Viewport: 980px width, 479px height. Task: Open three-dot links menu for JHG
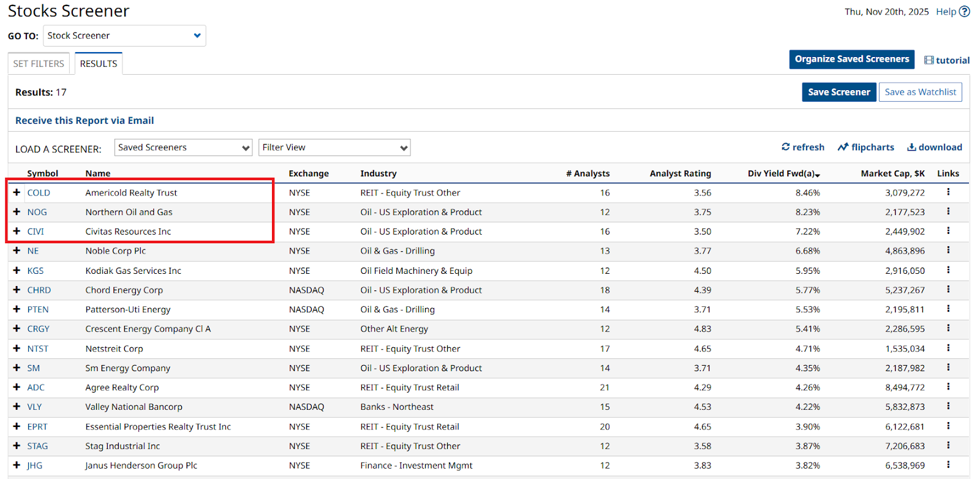tap(948, 465)
